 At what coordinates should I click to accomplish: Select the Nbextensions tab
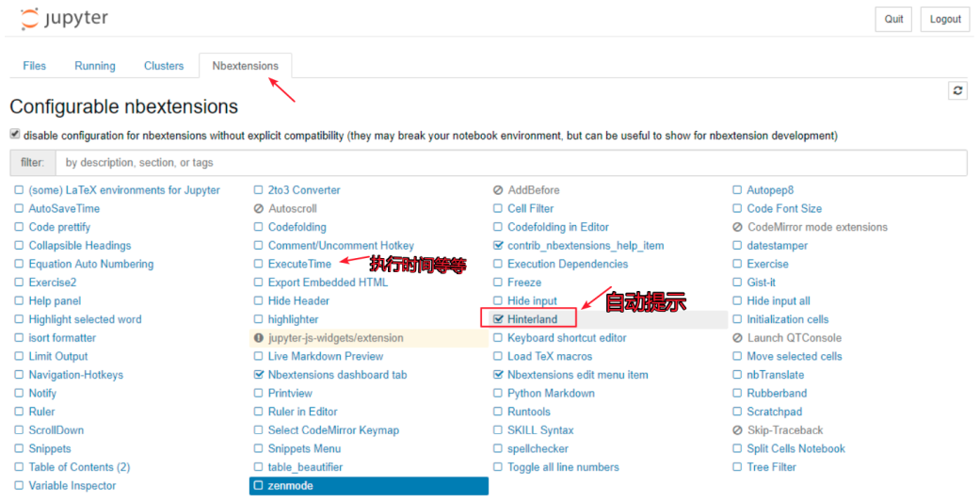click(x=245, y=66)
